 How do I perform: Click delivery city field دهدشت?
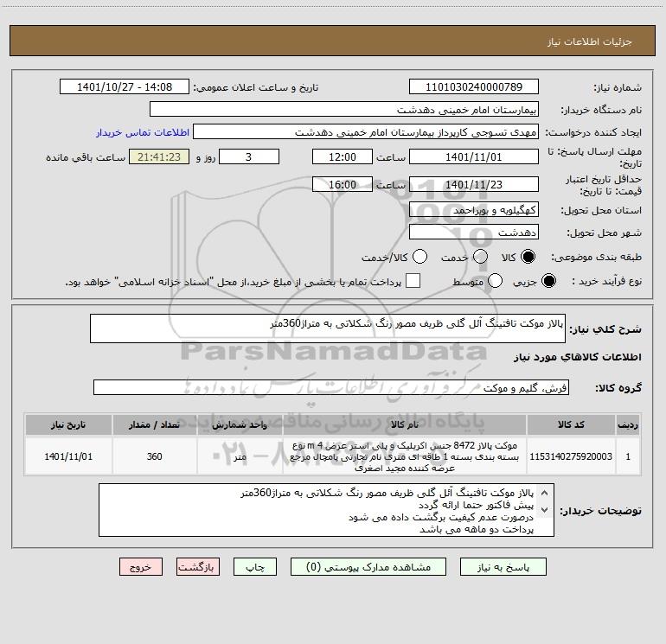tap(474, 233)
